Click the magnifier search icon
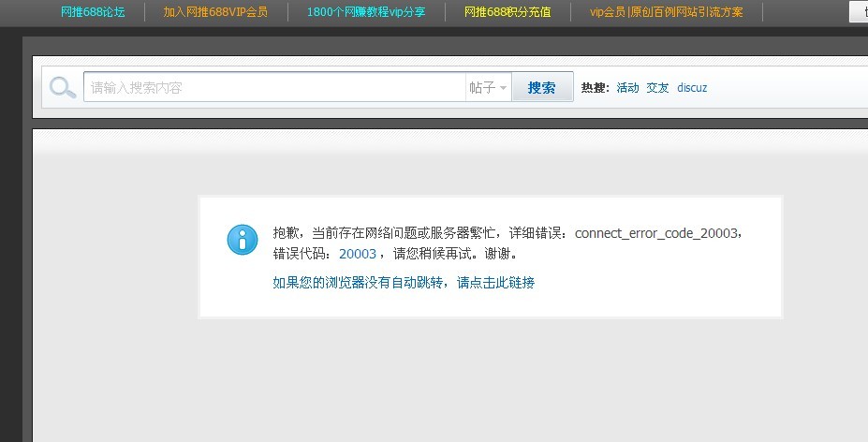The height and width of the screenshot is (442, 868). click(63, 87)
